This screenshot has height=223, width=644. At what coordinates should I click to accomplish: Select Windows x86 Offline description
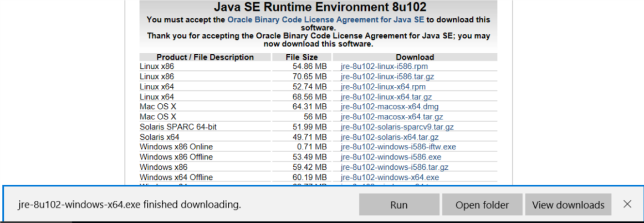[176, 157]
